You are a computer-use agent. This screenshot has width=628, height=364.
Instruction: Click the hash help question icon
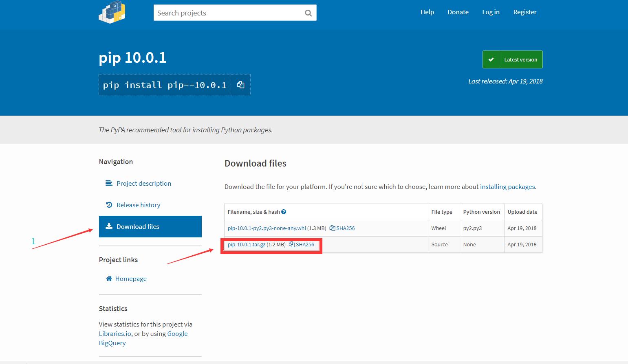[x=284, y=212]
